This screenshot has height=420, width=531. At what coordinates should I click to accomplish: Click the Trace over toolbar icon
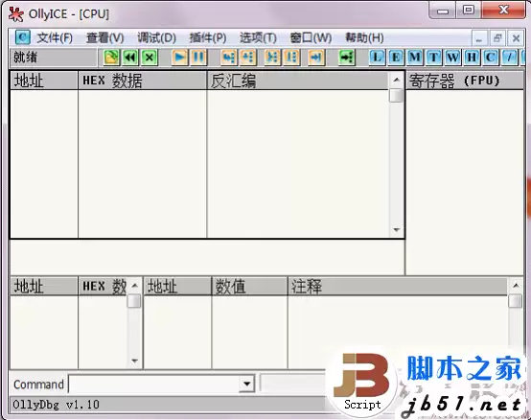[291, 58]
